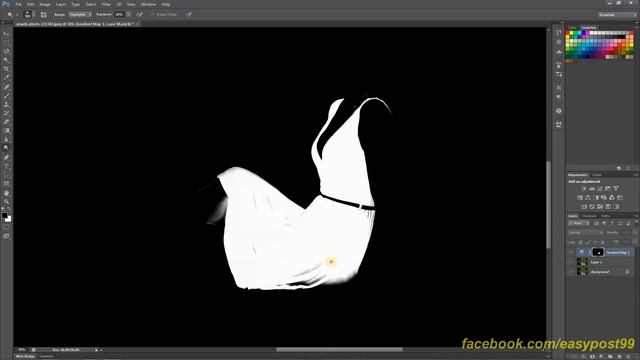Select the Dodge tool in toolbox
This screenshot has height=360, width=640.
tap(6, 148)
